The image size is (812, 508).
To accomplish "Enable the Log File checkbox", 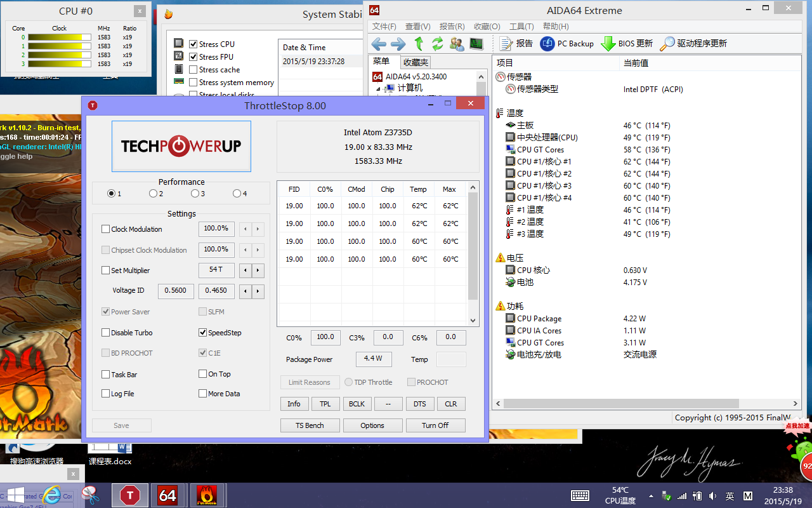I will click(106, 394).
